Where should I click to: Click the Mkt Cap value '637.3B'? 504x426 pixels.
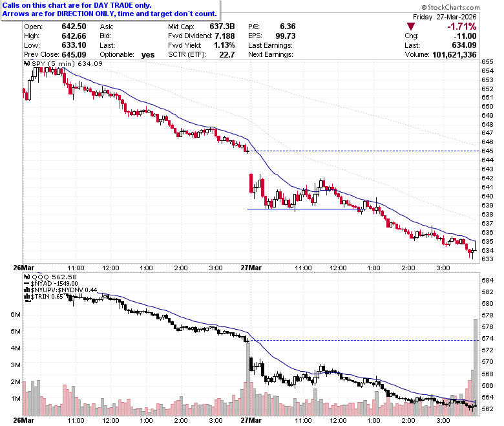point(222,27)
